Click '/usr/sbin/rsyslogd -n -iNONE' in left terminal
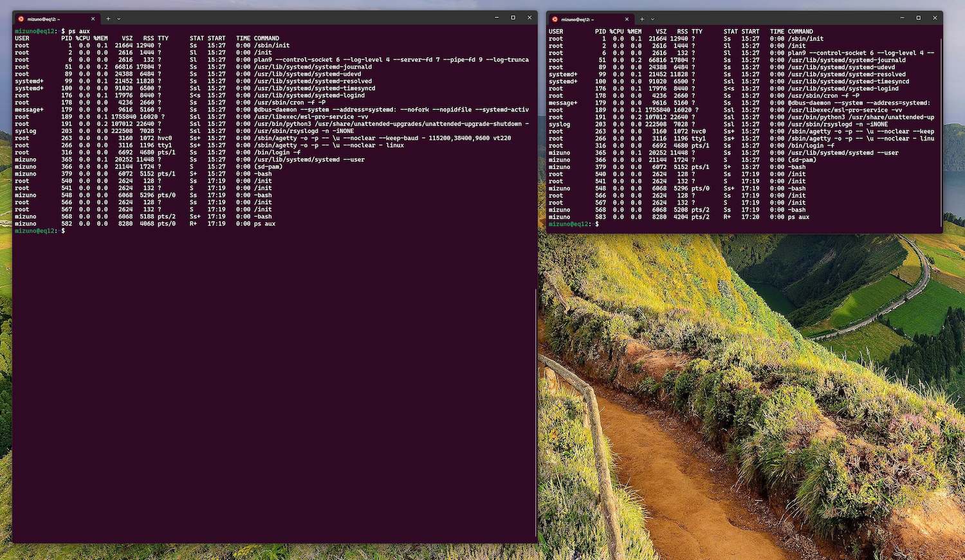 tap(304, 131)
